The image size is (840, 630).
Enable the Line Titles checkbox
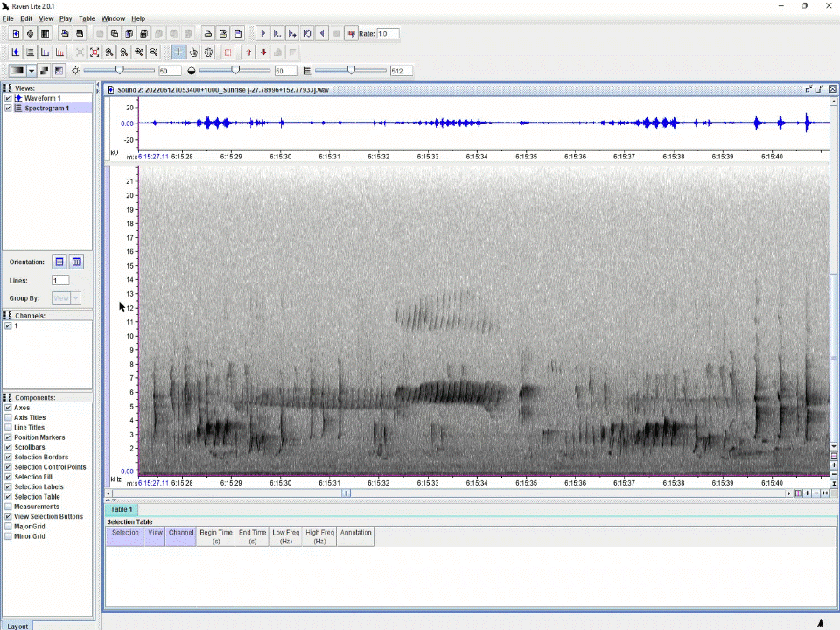tap(8, 428)
